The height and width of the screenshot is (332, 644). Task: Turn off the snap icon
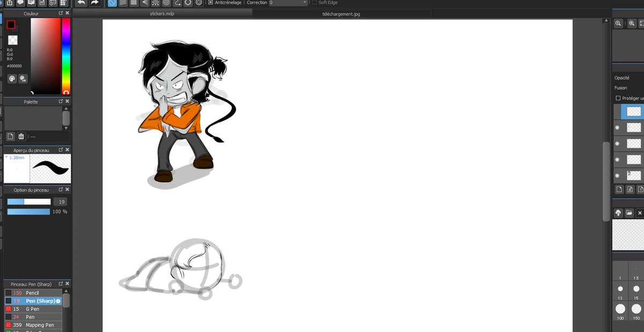pos(112,3)
